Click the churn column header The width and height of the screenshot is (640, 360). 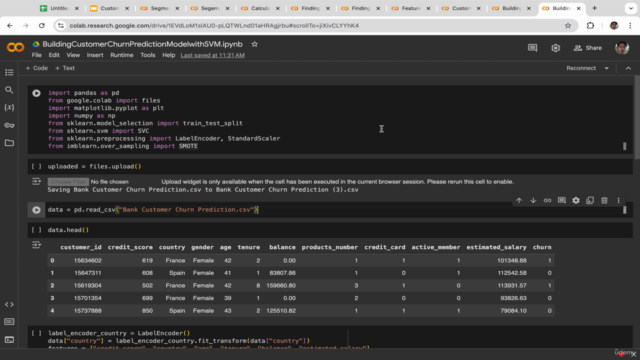pyautogui.click(x=542, y=247)
